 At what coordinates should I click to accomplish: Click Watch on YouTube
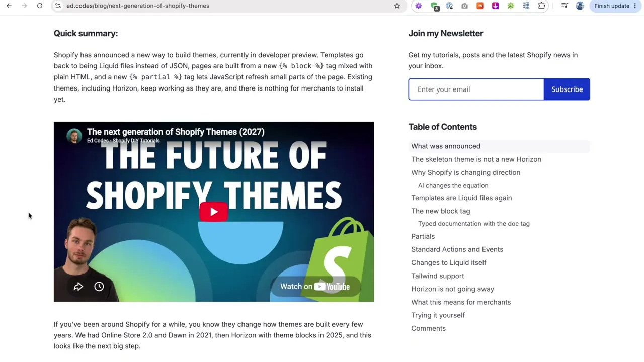(x=315, y=287)
